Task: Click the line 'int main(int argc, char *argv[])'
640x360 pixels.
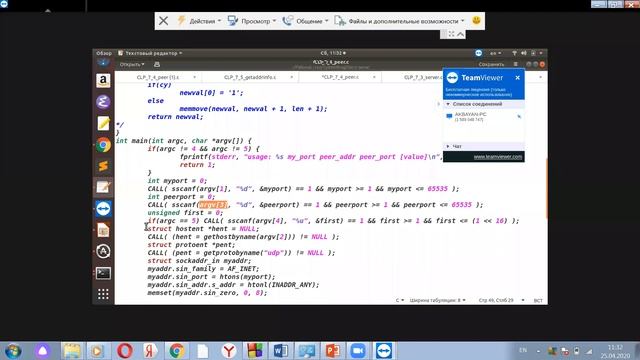Action: (184, 141)
